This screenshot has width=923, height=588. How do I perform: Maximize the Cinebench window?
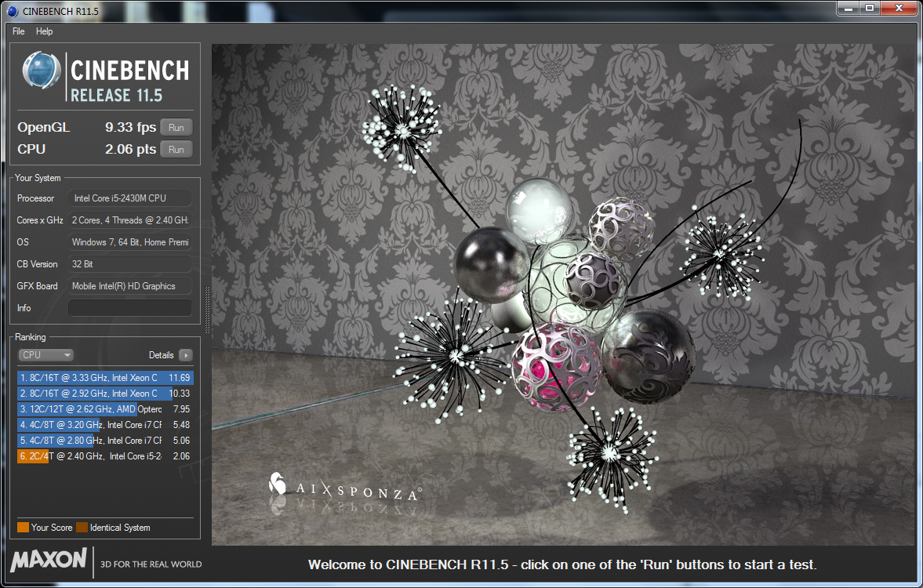pyautogui.click(x=870, y=9)
